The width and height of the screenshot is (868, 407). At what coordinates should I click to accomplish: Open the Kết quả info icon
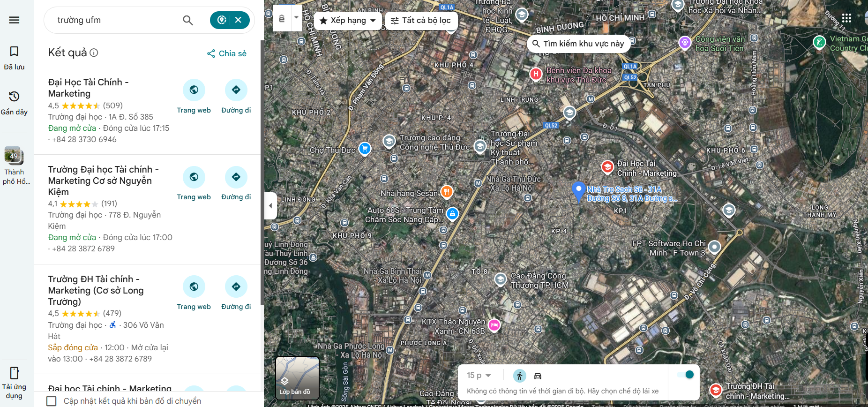94,53
